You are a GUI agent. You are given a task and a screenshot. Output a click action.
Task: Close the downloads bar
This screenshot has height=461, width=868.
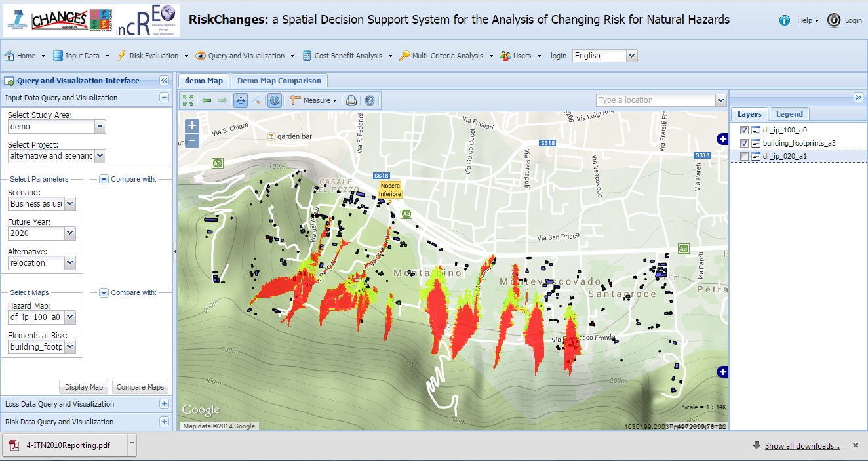click(x=855, y=445)
